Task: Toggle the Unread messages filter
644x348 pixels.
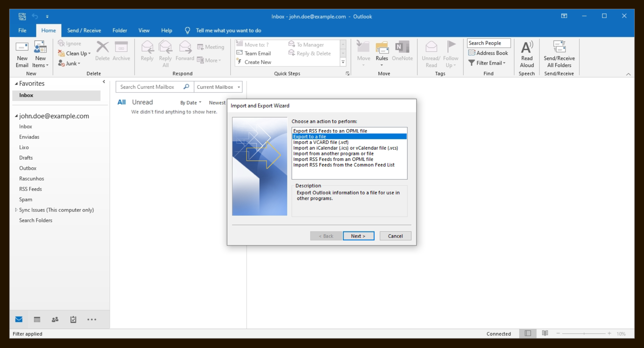Action: pos(142,102)
